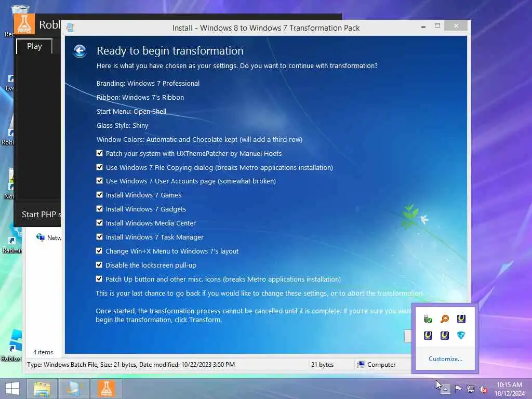The width and height of the screenshot is (532, 399).
Task: Go back using the blue arrow button
Action: point(79,51)
